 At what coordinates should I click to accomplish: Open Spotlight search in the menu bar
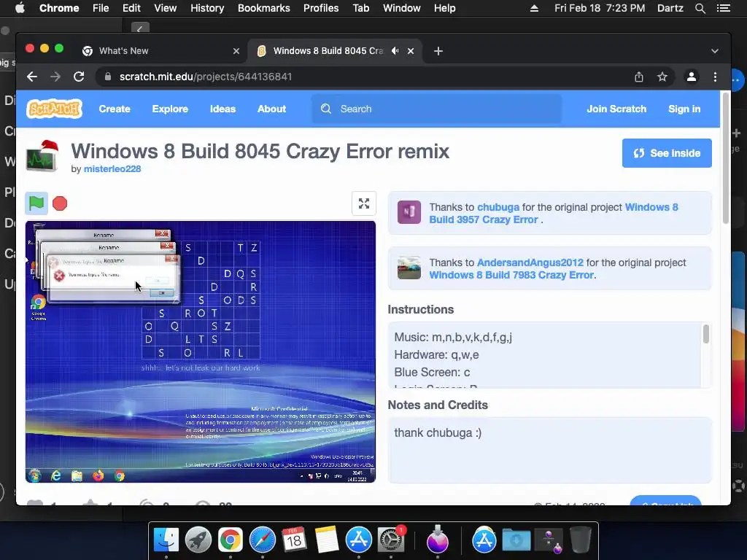[700, 8]
